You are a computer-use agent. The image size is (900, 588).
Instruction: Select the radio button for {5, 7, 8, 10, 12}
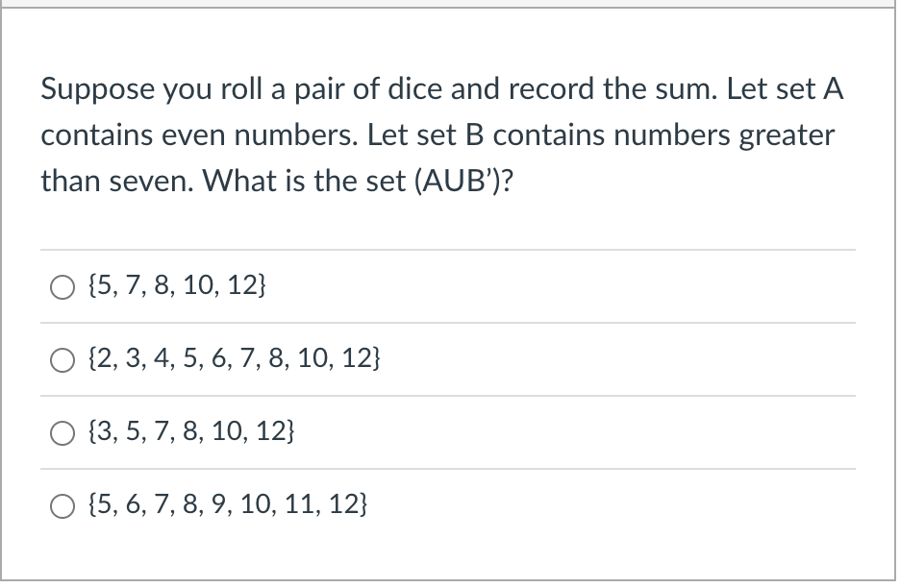pos(62,285)
